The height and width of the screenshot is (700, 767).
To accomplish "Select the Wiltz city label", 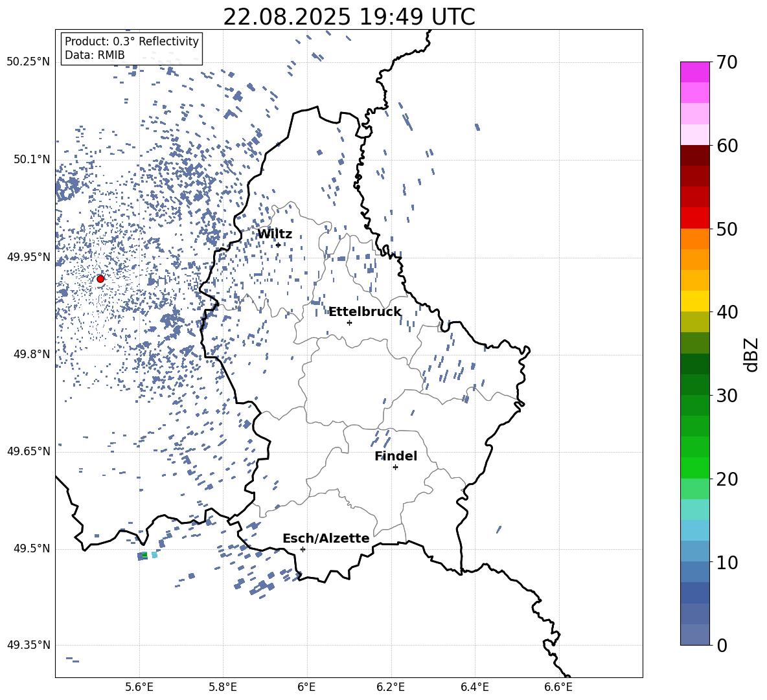I will (275, 234).
